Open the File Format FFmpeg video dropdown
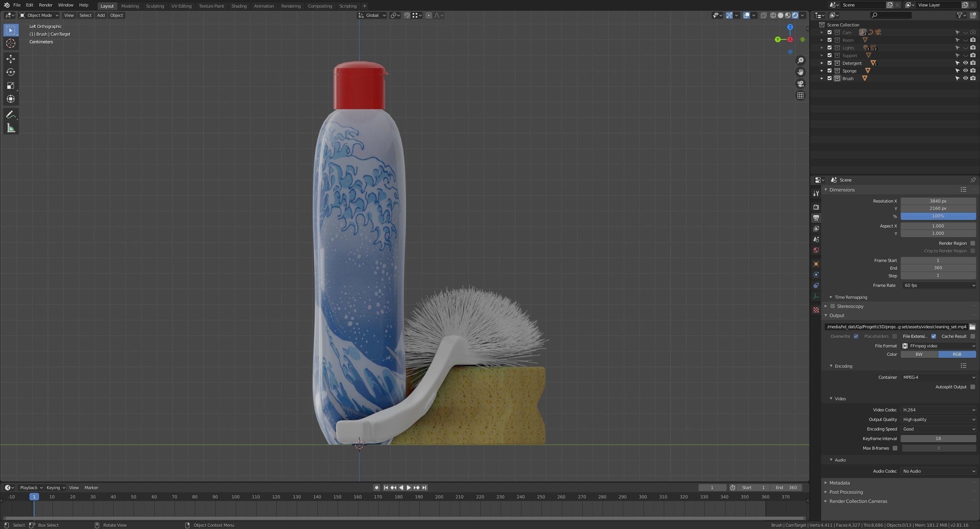Viewport: 980px width, 529px height. point(938,346)
